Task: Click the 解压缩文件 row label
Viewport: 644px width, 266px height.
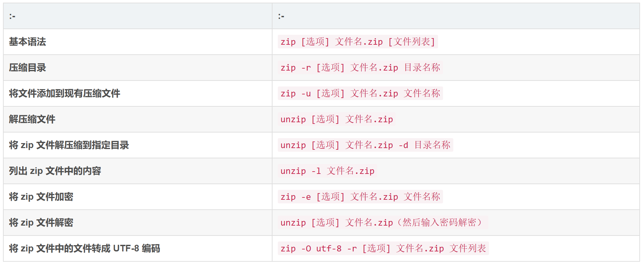Action: tap(32, 119)
